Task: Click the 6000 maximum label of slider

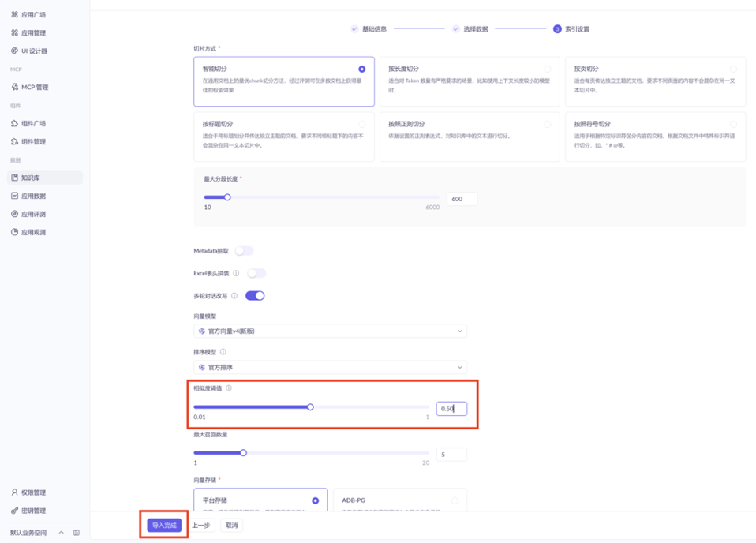Action: pyautogui.click(x=432, y=208)
